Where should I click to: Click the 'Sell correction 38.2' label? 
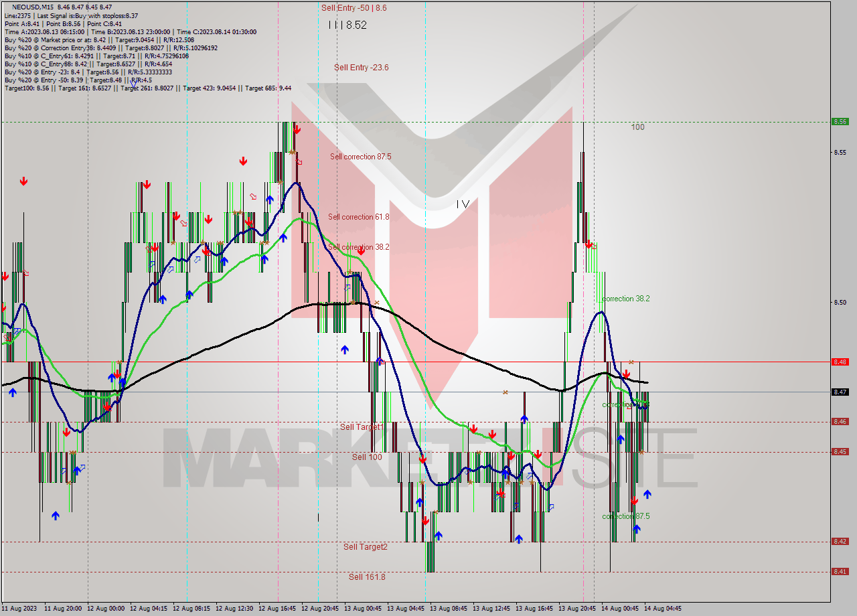359,247
